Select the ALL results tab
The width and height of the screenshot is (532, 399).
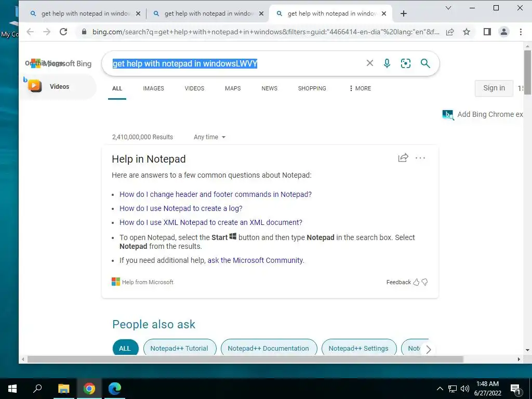pyautogui.click(x=117, y=88)
